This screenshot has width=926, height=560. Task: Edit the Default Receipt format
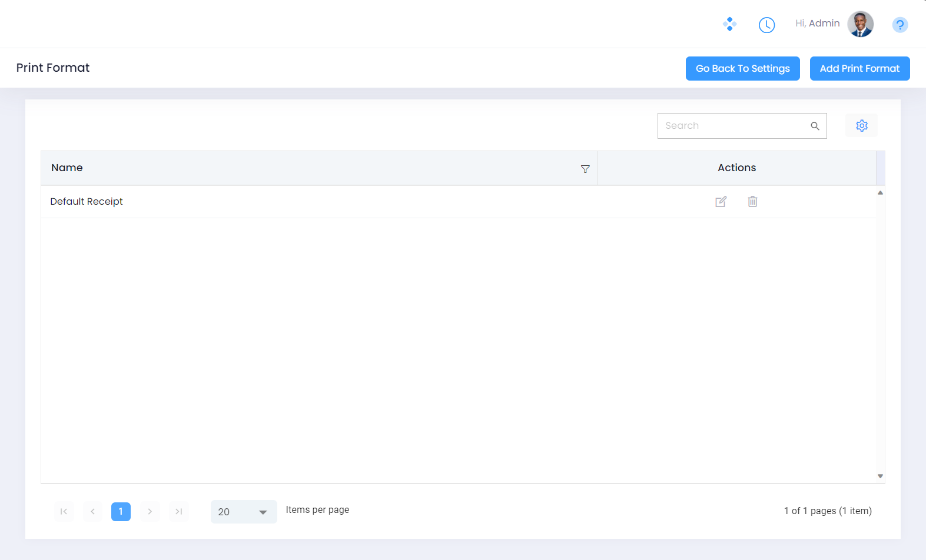coord(721,202)
